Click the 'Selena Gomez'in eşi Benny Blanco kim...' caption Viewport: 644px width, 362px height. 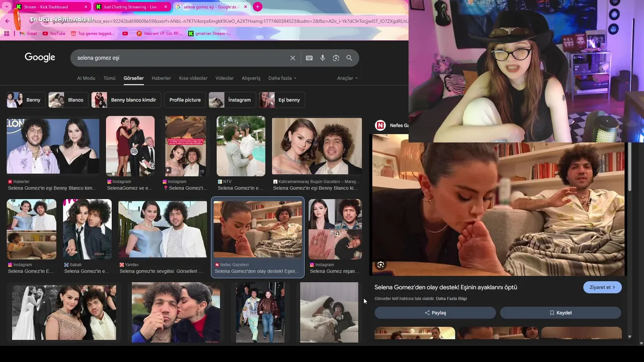52,188
